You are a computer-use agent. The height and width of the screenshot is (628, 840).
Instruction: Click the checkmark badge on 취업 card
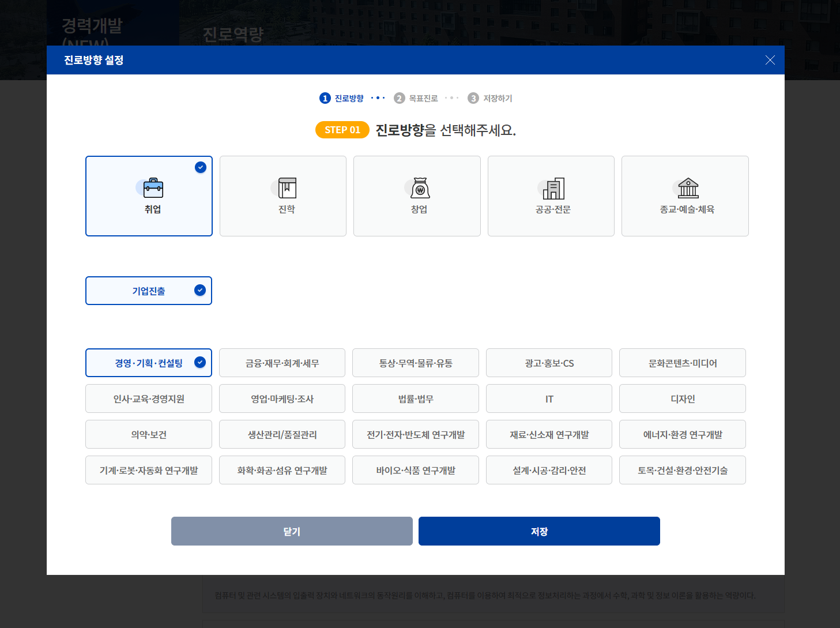[200, 167]
